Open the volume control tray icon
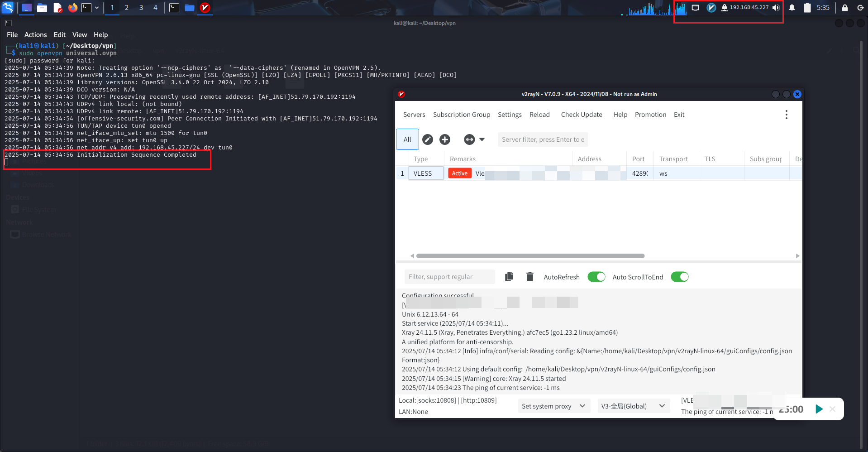The image size is (868, 452). point(776,8)
